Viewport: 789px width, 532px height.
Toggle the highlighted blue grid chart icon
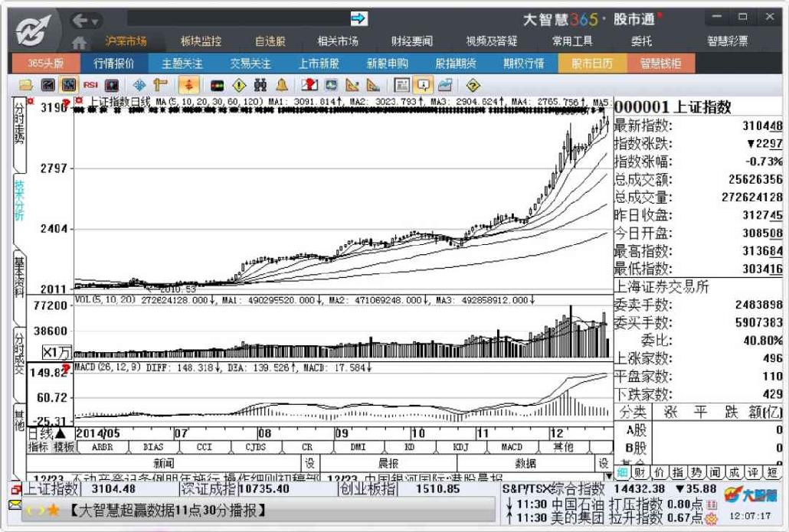(x=69, y=85)
